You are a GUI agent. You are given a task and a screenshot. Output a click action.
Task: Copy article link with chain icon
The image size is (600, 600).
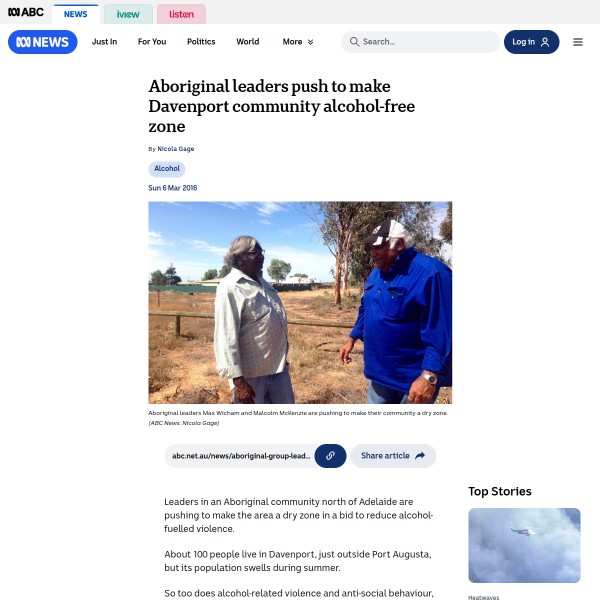click(x=330, y=456)
